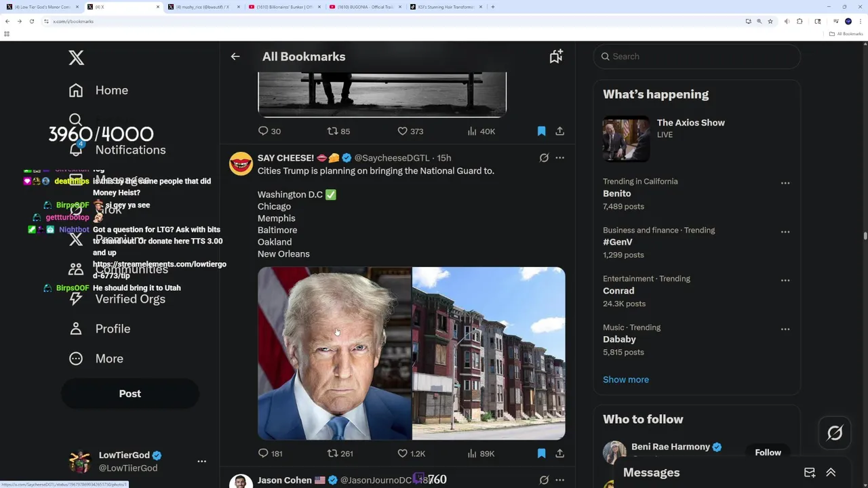This screenshot has height=488, width=868.
Task: Repost the post with 261 reposts
Action: point(340,453)
